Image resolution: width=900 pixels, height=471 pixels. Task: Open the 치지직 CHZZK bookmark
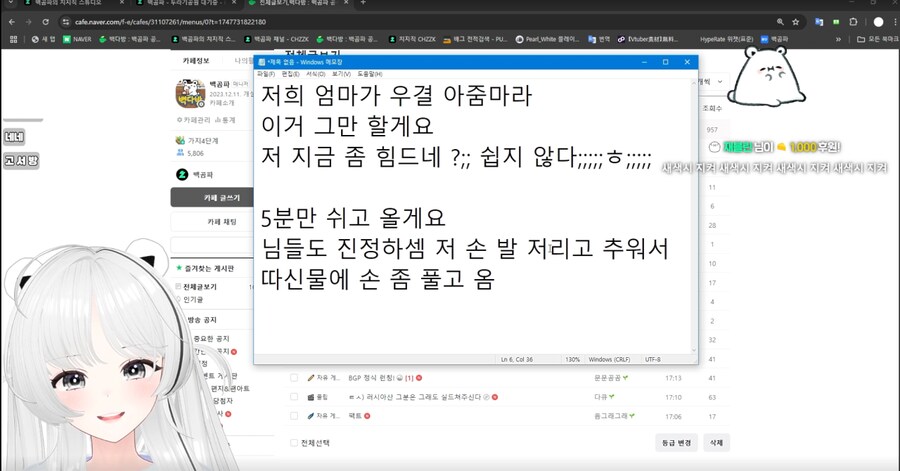tap(412, 39)
